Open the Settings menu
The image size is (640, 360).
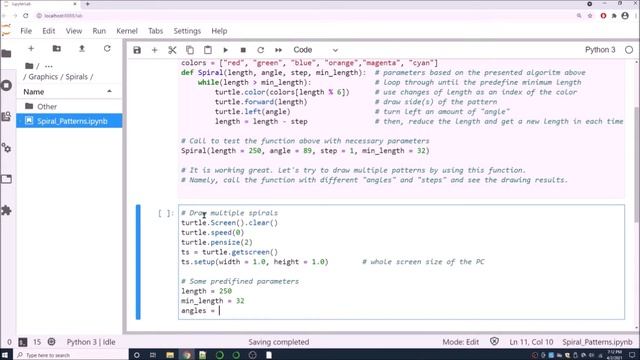point(187,31)
